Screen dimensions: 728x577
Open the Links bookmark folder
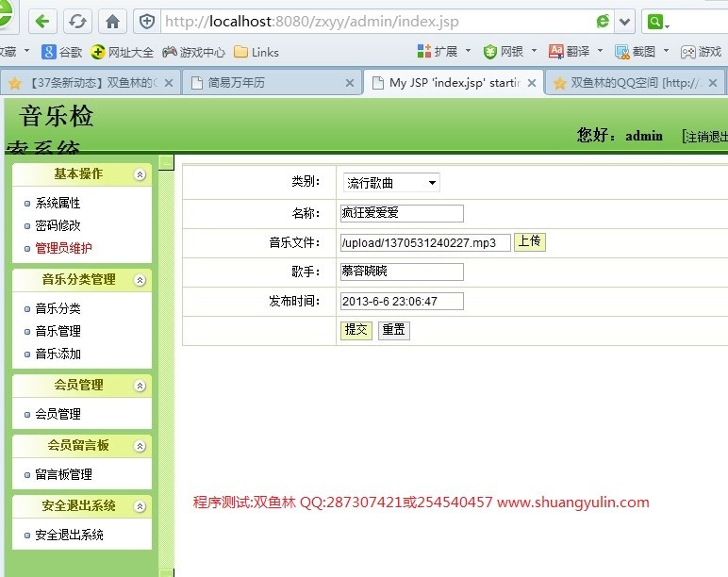(x=256, y=52)
